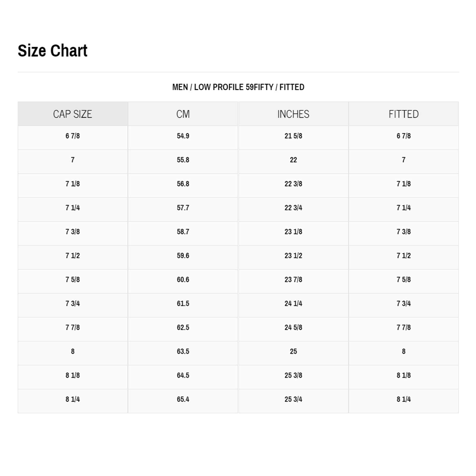Click the INCHES column header
Screen dimensions: 476x476
tap(293, 114)
